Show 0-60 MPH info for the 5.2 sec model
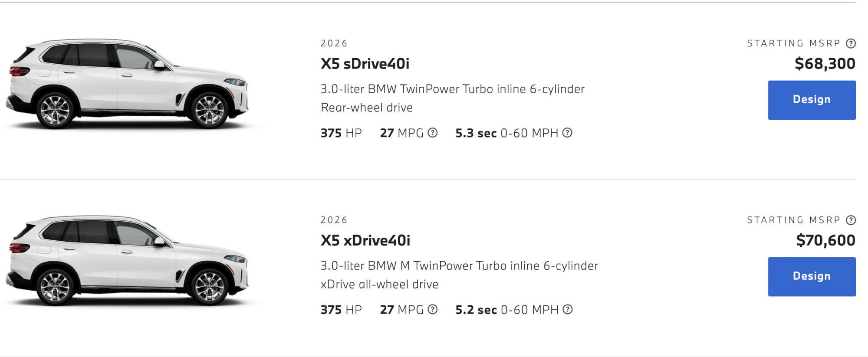 click(568, 309)
